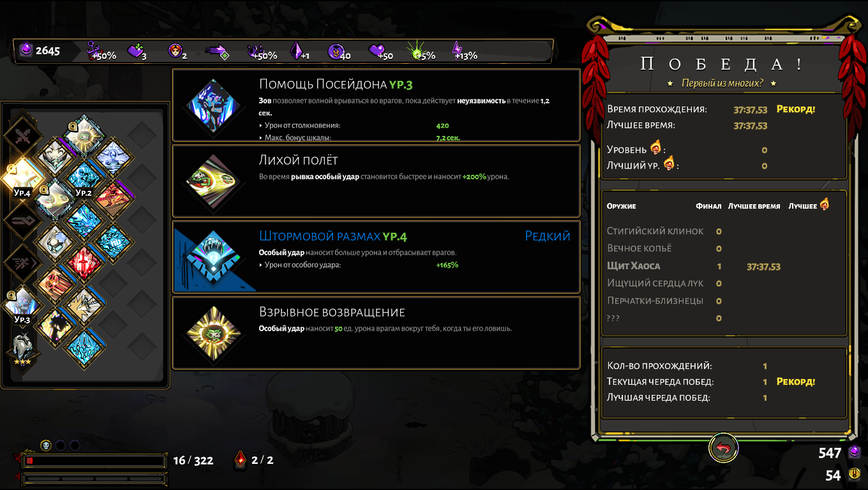Click the +13% lightning bonus icon
Viewport: 868px width, 490px height.
464,51
